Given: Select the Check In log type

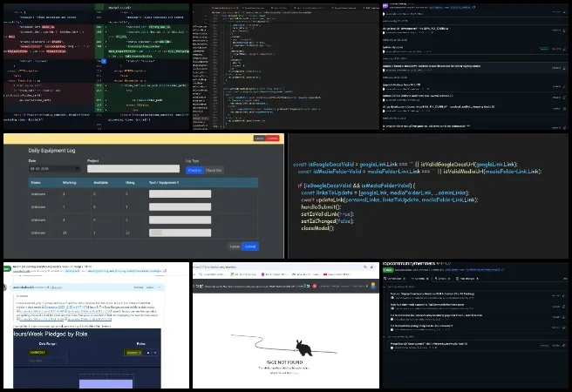Looking at the screenshot, I should tap(194, 170).
